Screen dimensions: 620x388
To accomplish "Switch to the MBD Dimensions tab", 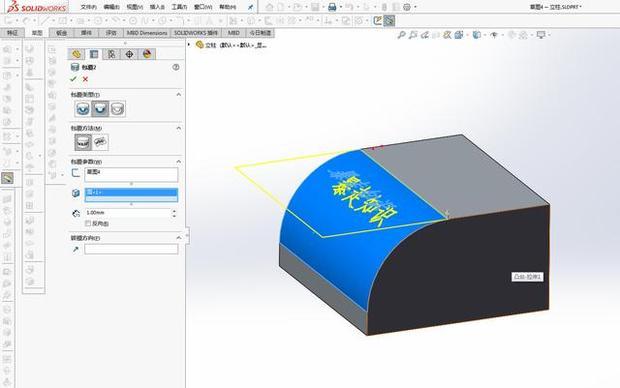I will [147, 33].
